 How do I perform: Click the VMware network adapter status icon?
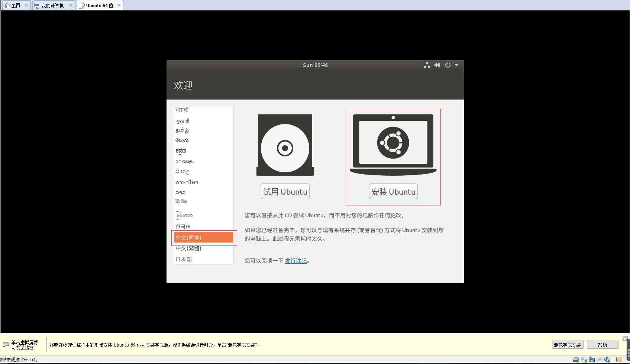pyautogui.click(x=592, y=360)
